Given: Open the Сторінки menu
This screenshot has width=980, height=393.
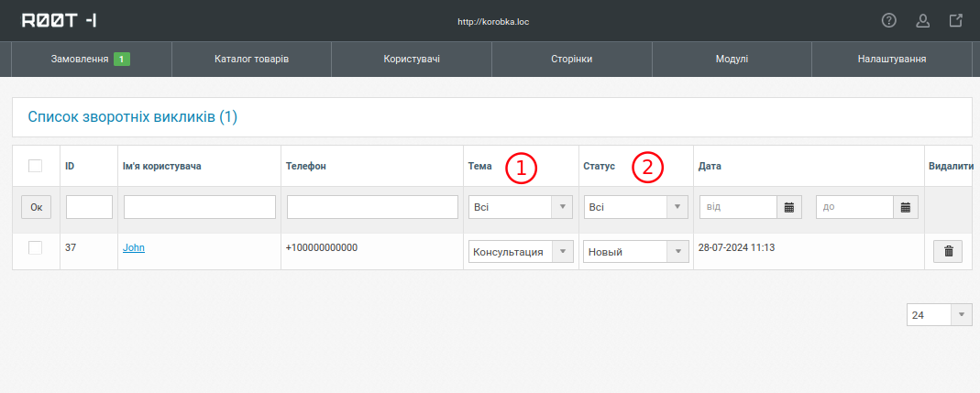Looking at the screenshot, I should point(571,60).
